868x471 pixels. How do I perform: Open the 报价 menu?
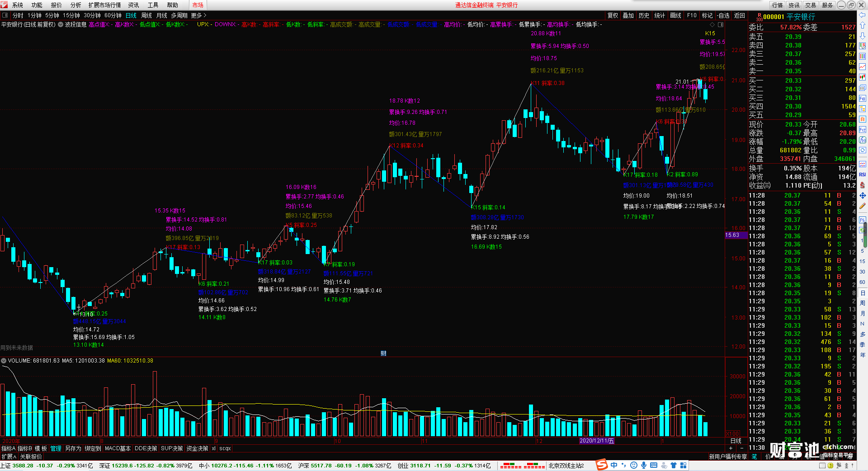click(x=57, y=5)
